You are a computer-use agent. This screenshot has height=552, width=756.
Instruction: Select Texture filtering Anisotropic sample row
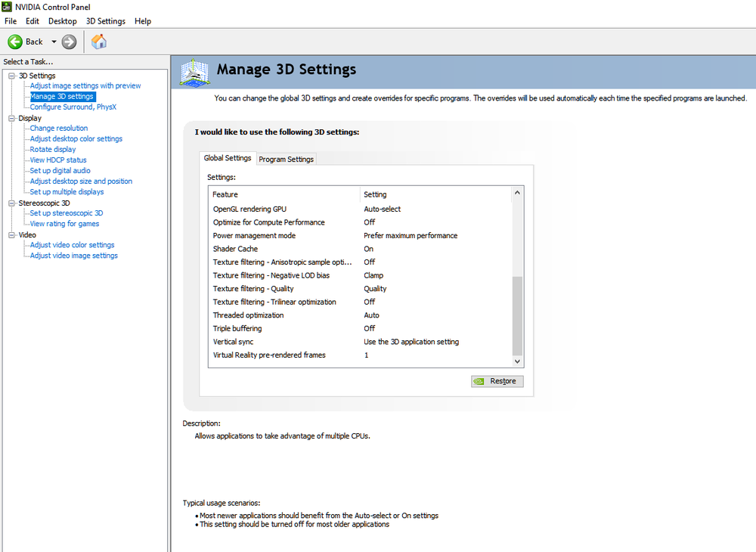(360, 262)
